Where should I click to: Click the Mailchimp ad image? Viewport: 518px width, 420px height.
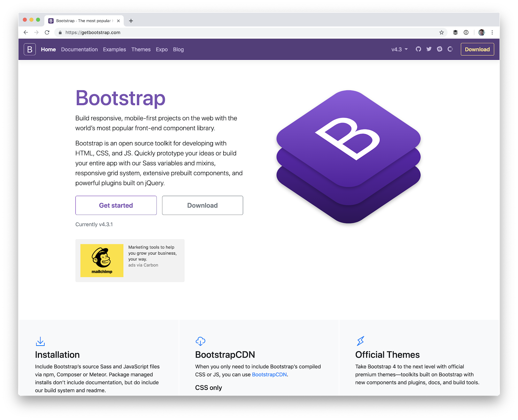tap(102, 260)
